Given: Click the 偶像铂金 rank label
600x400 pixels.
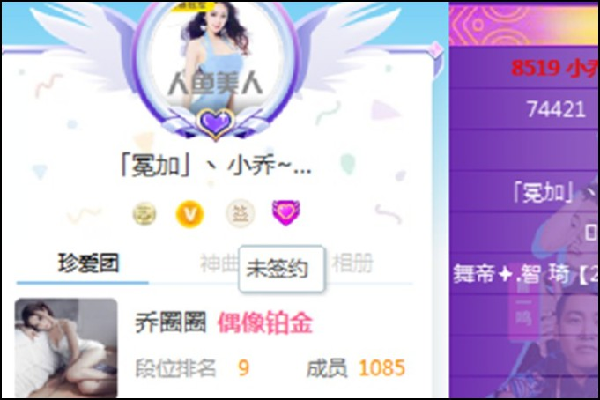Looking at the screenshot, I should 266,323.
